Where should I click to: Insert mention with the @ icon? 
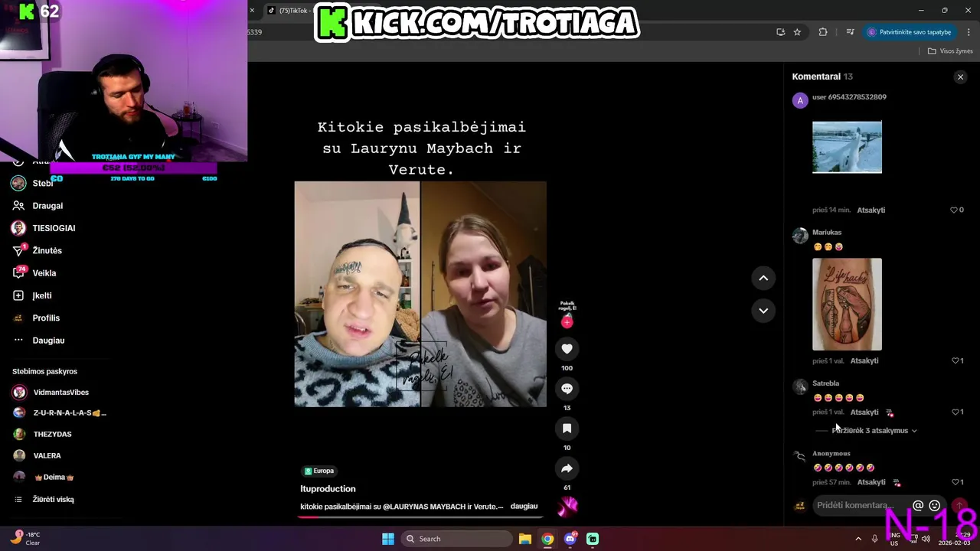pyautogui.click(x=918, y=506)
